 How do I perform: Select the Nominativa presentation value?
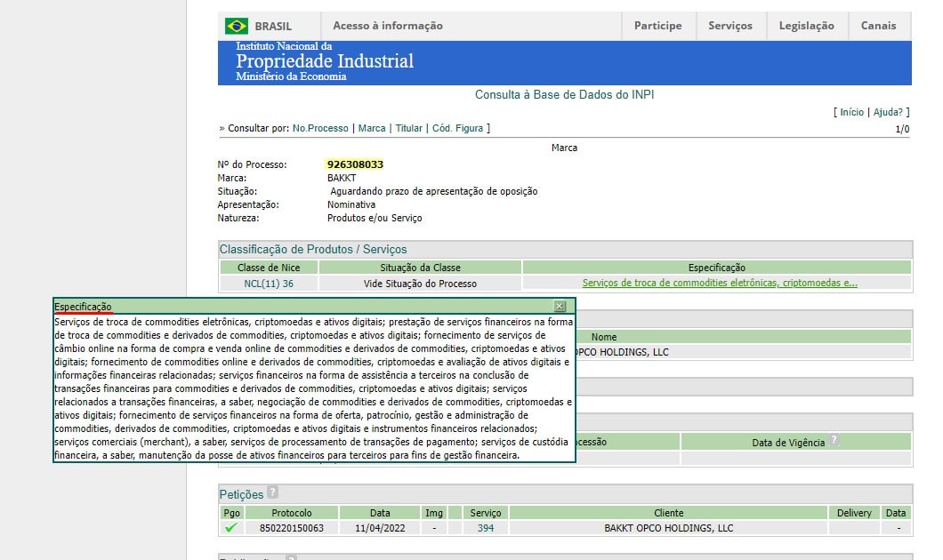coord(351,205)
